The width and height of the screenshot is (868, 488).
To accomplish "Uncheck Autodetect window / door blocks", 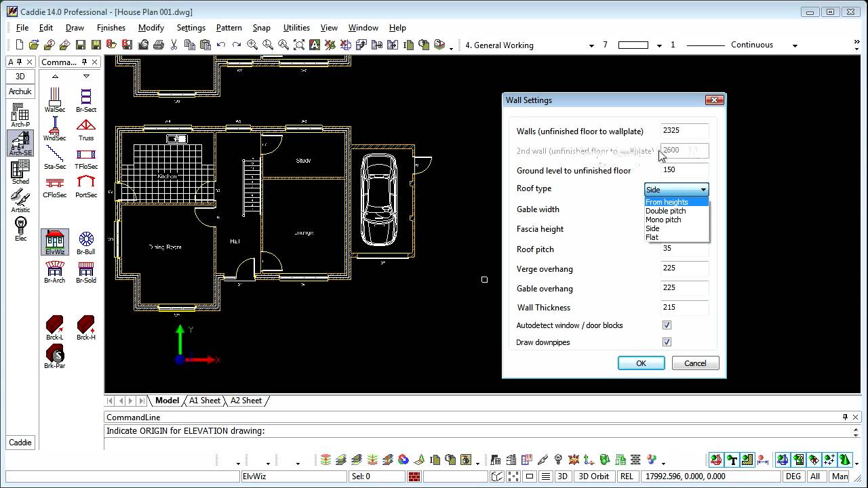I will tap(667, 325).
